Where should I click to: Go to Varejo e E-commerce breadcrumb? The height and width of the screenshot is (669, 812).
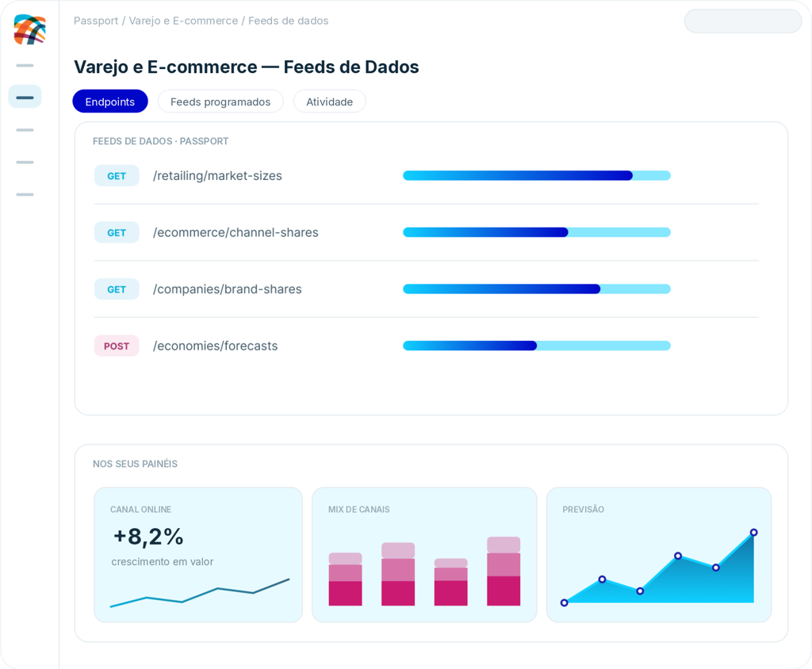[x=183, y=21]
